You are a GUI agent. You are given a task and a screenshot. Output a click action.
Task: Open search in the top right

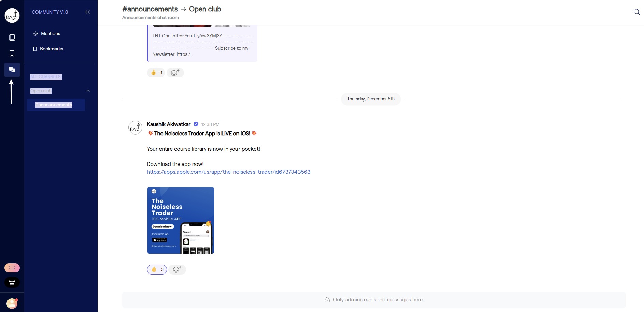click(x=637, y=12)
